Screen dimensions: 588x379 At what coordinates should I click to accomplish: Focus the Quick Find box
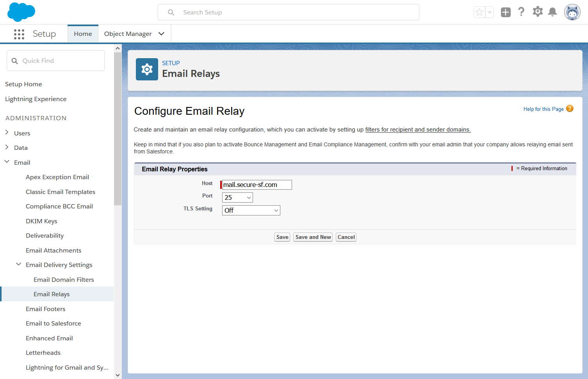(x=55, y=60)
